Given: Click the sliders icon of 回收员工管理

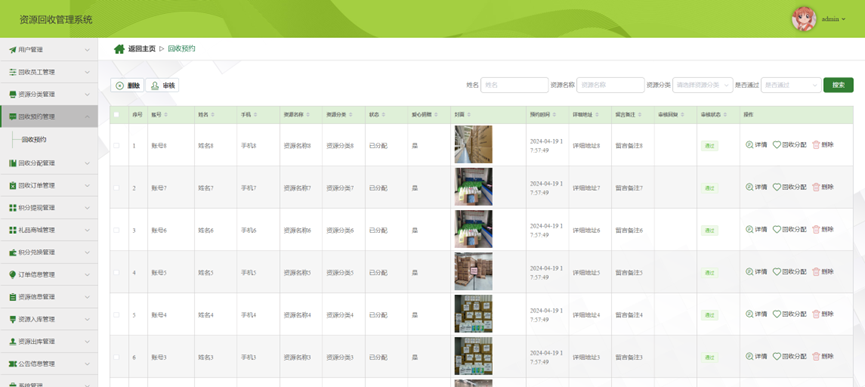Looking at the screenshot, I should click(x=13, y=72).
